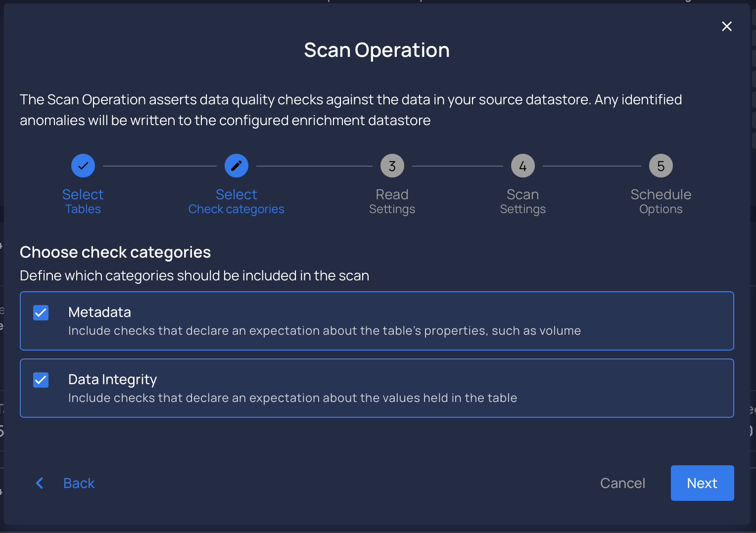Close the Scan Operation dialog
The image size is (756, 533).
[726, 26]
